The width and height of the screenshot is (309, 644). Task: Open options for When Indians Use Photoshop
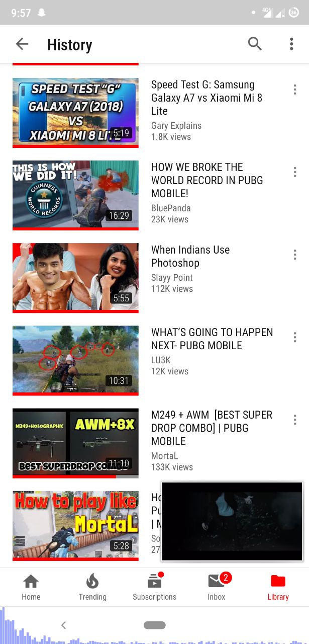pos(295,255)
